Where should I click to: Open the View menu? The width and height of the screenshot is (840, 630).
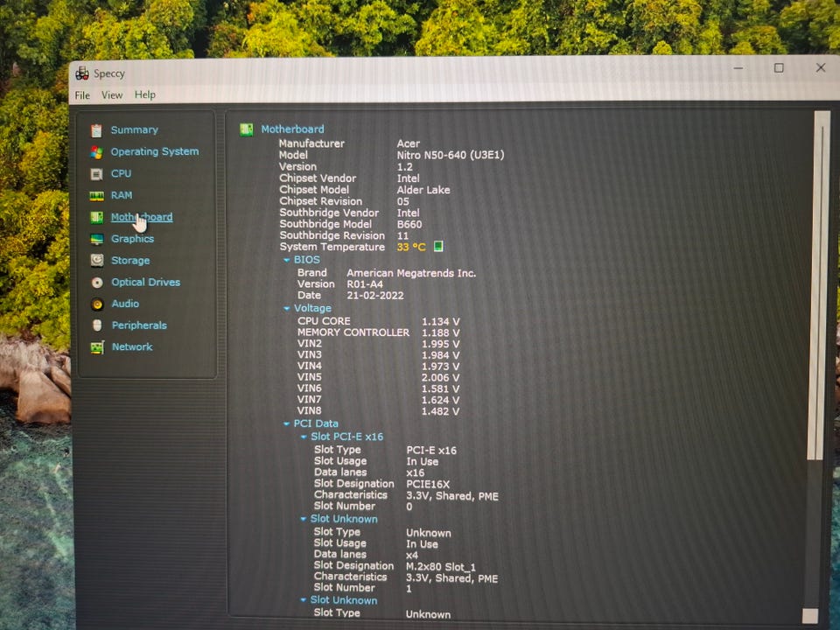[x=112, y=95]
